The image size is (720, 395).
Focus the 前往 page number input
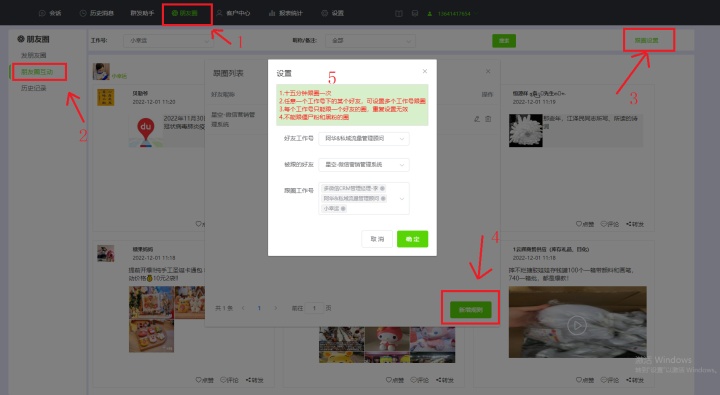(315, 308)
